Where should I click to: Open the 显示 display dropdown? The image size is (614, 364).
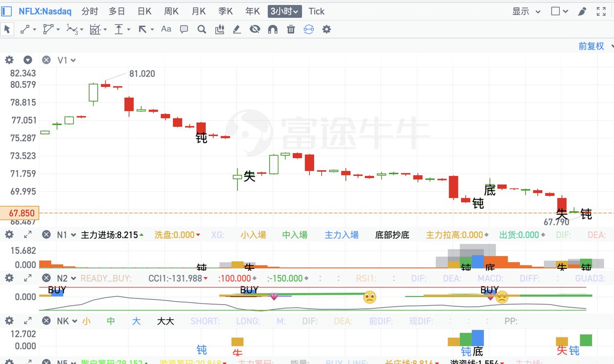point(527,11)
